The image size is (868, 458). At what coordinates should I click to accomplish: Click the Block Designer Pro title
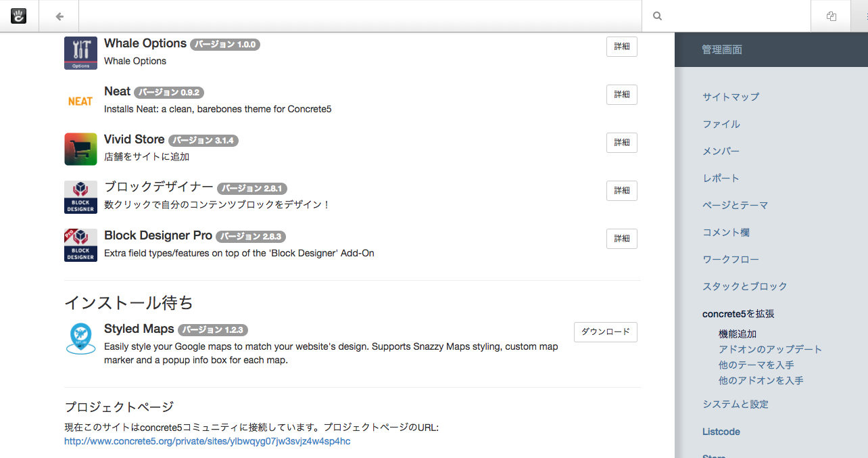(158, 235)
